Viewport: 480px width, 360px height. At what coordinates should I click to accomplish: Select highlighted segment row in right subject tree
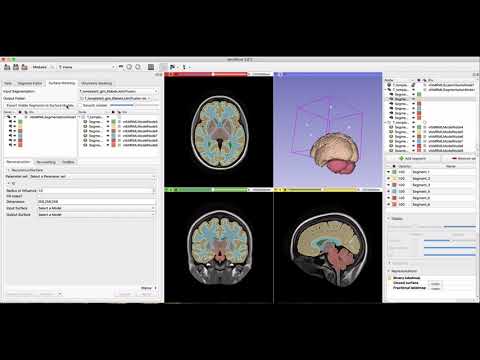430,99
